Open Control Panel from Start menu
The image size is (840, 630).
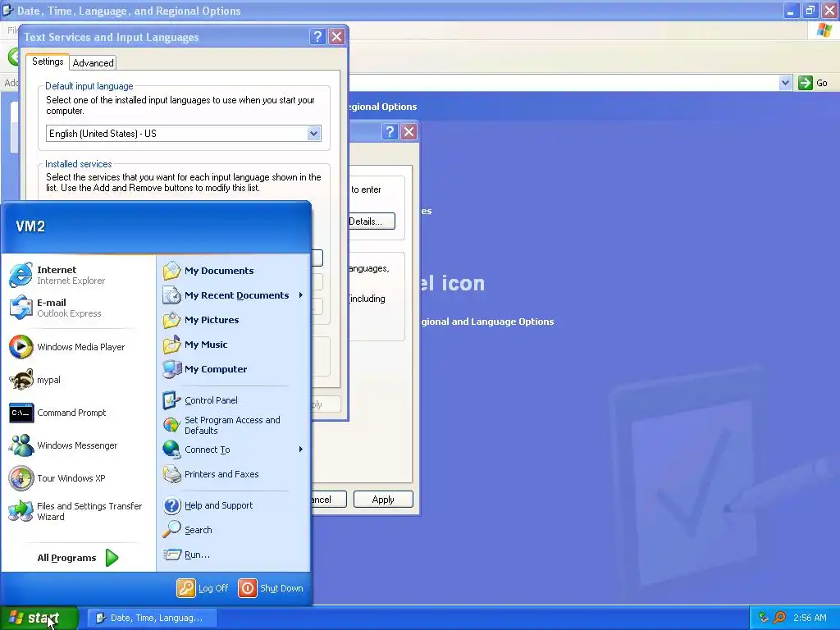coord(234,400)
